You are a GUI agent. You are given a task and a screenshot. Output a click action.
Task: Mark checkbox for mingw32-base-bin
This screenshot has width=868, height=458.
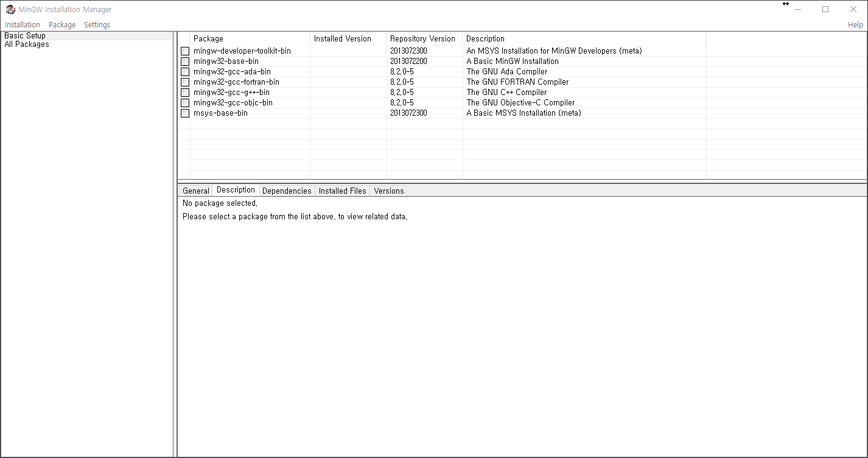tap(185, 62)
